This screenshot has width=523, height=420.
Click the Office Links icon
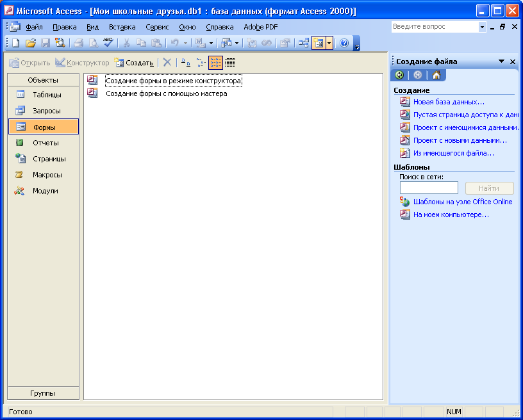(201, 43)
